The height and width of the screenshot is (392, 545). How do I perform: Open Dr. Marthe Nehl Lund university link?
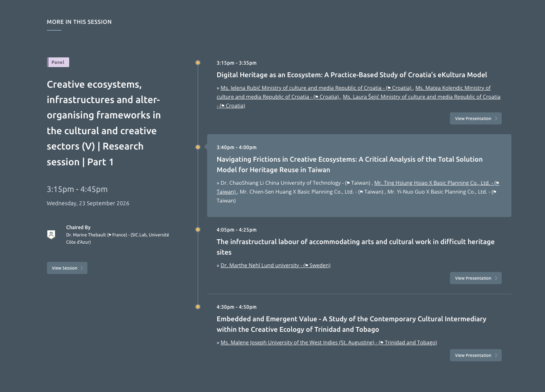[276, 265]
